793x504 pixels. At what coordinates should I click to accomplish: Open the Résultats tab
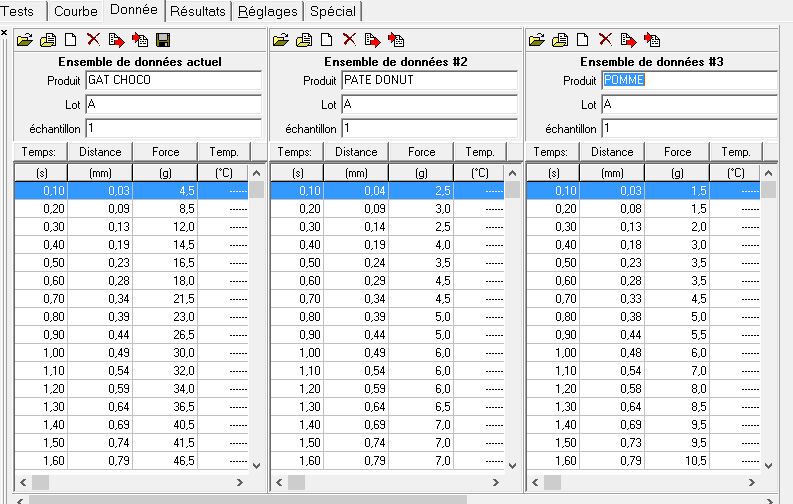198,11
